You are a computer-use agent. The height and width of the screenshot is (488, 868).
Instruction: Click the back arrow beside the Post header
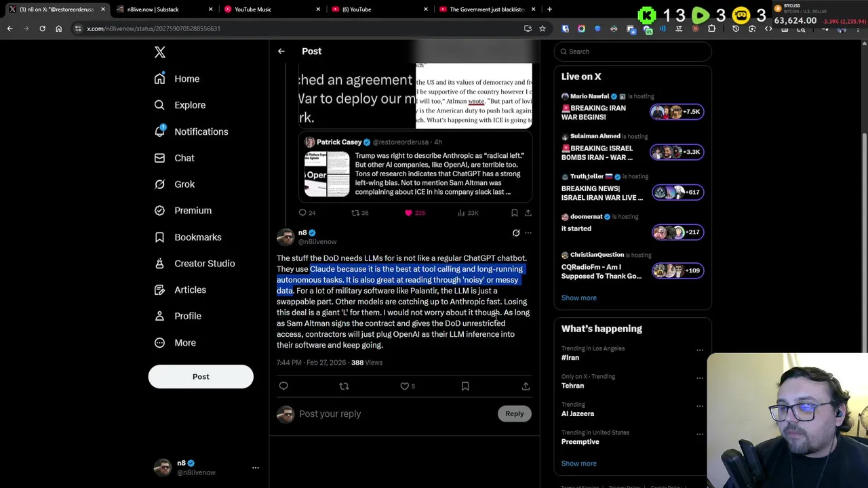(x=281, y=51)
